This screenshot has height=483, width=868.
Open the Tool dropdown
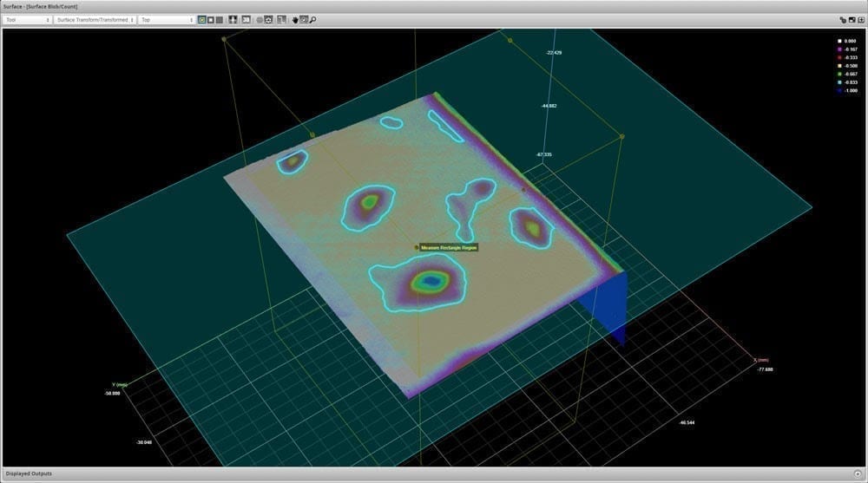pos(27,19)
